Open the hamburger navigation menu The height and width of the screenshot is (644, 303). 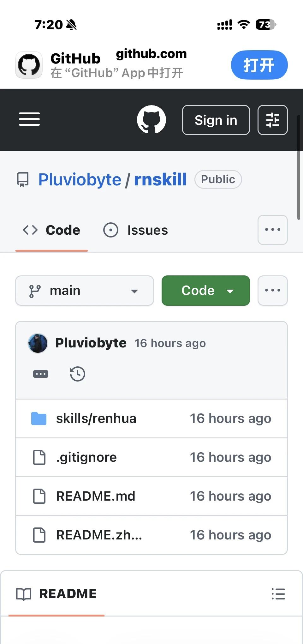tap(29, 119)
